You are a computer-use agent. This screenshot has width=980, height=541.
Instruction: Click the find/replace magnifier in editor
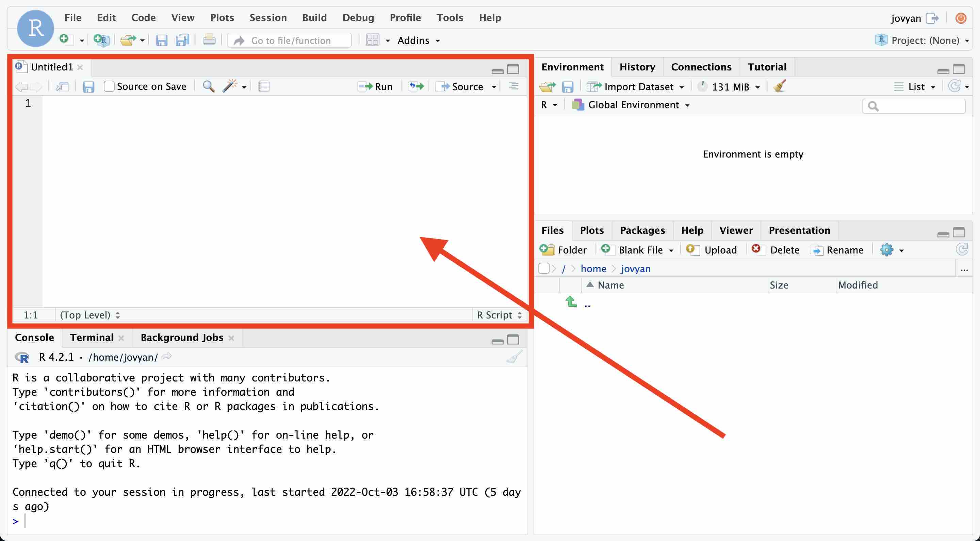[x=208, y=87]
